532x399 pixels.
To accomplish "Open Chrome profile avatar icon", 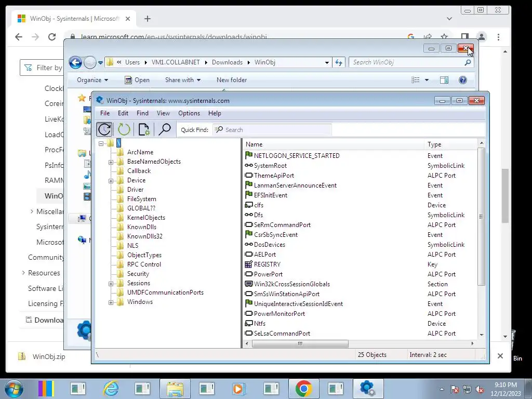I will (x=482, y=37).
